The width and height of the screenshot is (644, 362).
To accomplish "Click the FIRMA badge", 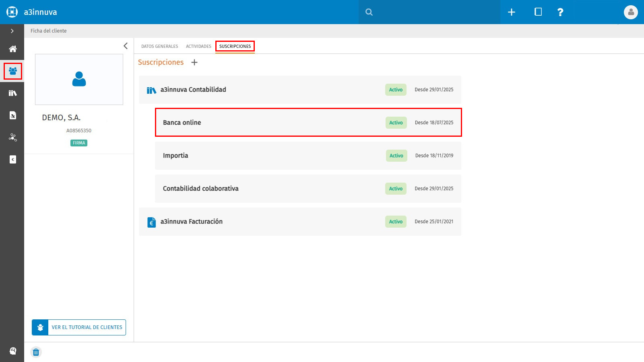I will [79, 143].
